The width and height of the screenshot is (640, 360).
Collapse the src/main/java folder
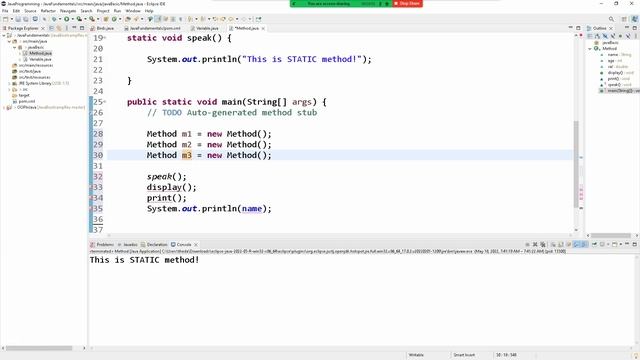(x=9, y=41)
